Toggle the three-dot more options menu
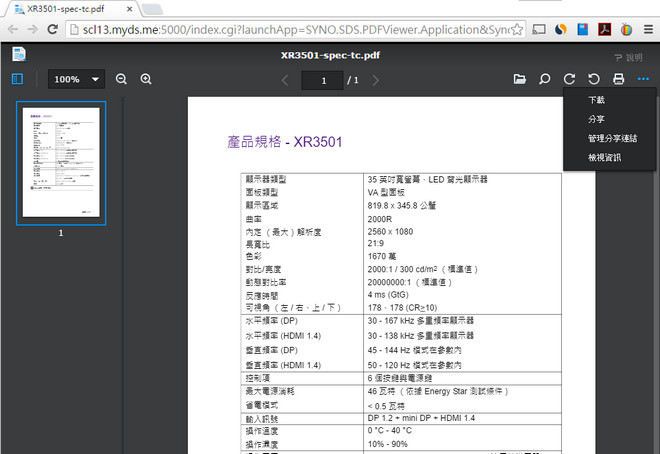 pos(643,79)
